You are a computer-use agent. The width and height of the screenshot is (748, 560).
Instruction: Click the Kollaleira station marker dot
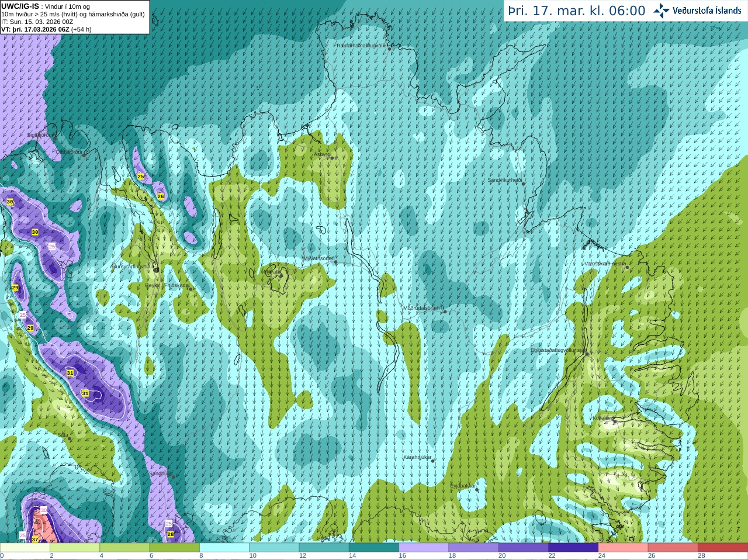point(614,421)
